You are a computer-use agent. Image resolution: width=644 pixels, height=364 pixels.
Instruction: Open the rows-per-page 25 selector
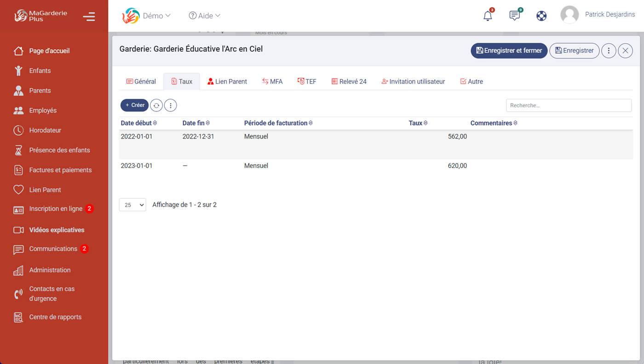132,205
